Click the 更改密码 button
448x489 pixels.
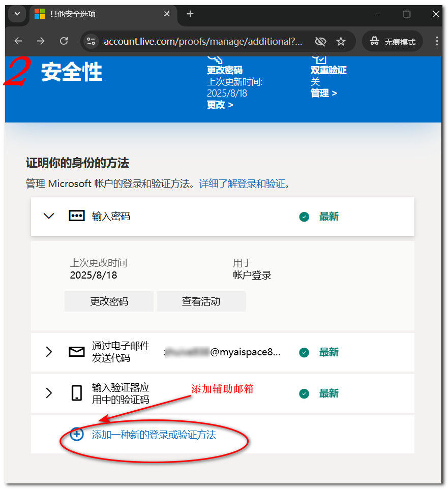click(x=109, y=301)
